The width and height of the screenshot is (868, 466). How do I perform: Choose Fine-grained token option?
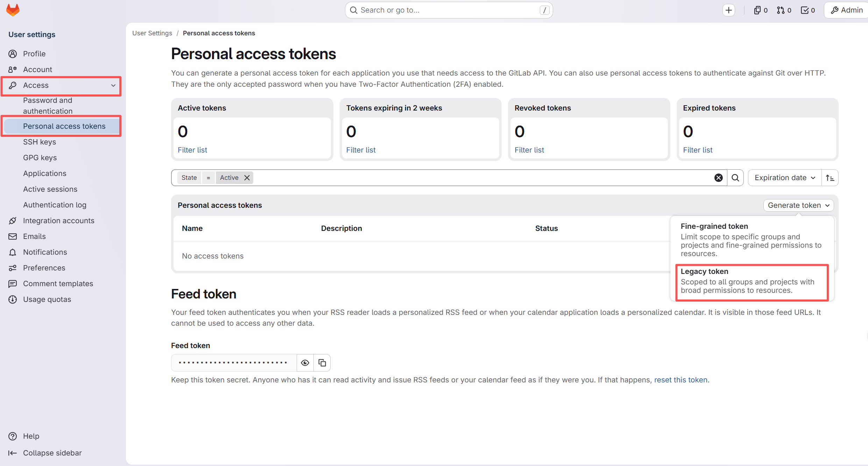pyautogui.click(x=751, y=240)
